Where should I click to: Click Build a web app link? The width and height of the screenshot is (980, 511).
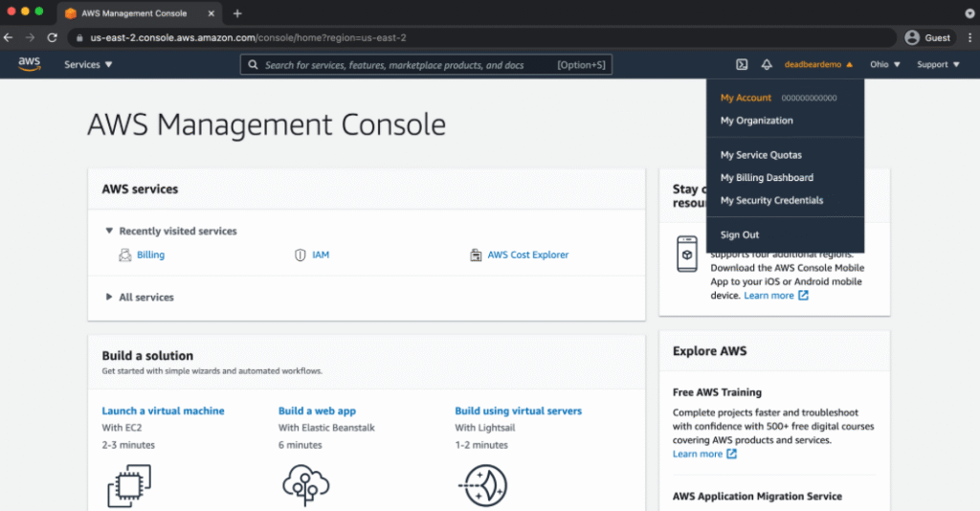coord(317,411)
